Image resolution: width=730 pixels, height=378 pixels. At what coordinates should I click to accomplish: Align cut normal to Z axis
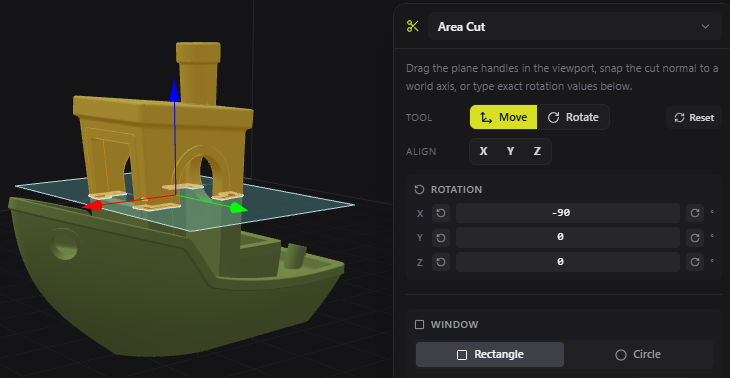tap(537, 151)
